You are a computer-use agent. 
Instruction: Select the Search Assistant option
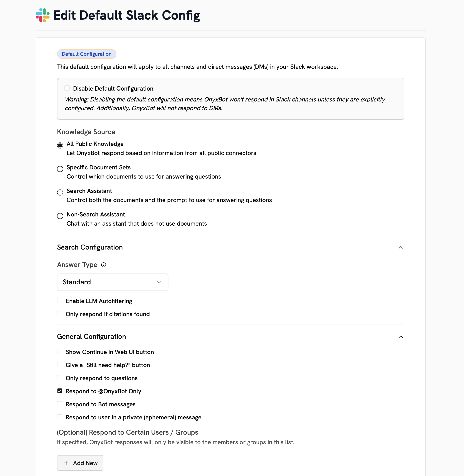[60, 192]
